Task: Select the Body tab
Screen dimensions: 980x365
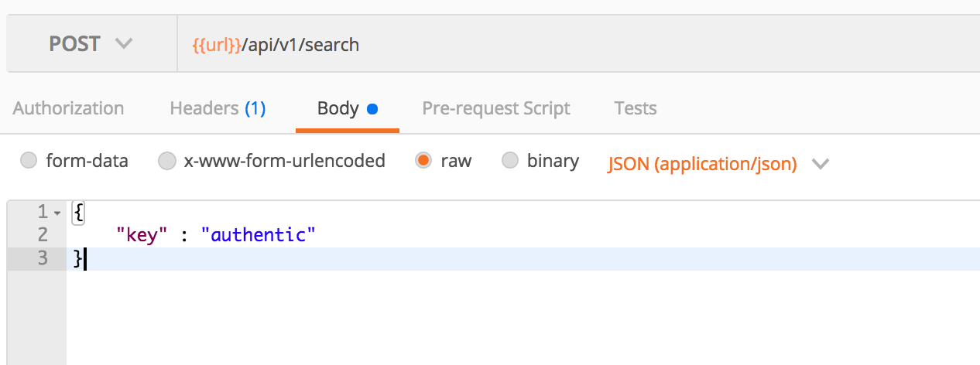Action: [347, 108]
